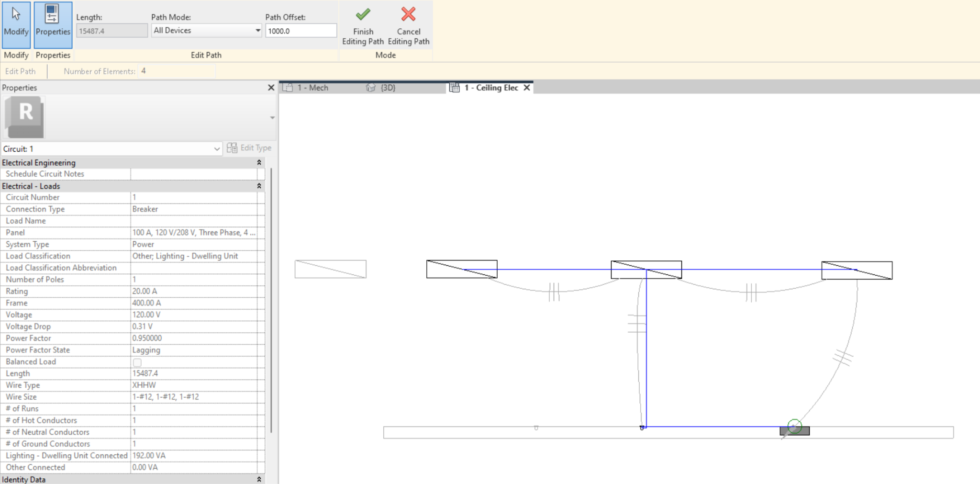
Task: Select the green circle panel connection point
Action: [795, 426]
